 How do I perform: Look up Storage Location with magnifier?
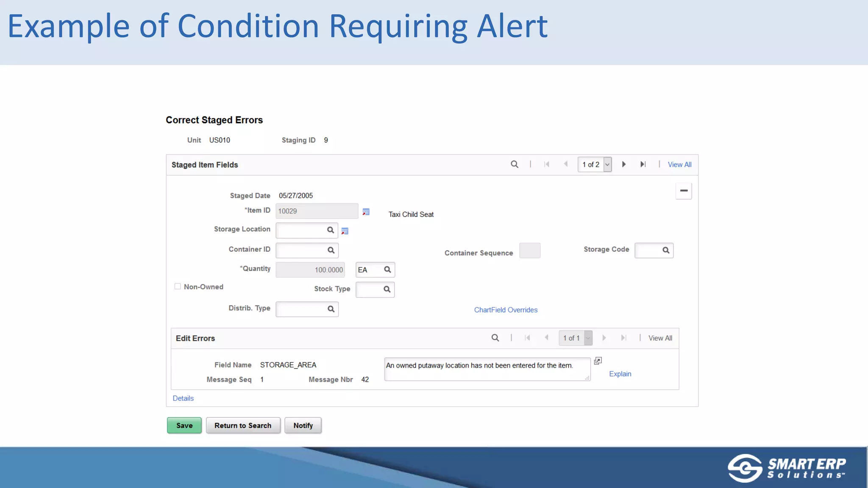331,230
